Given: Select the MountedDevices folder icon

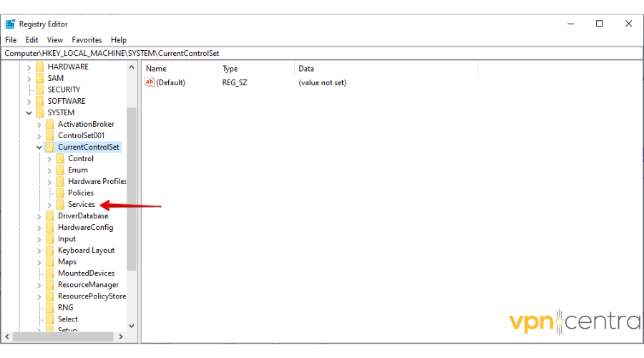Looking at the screenshot, I should (x=50, y=274).
